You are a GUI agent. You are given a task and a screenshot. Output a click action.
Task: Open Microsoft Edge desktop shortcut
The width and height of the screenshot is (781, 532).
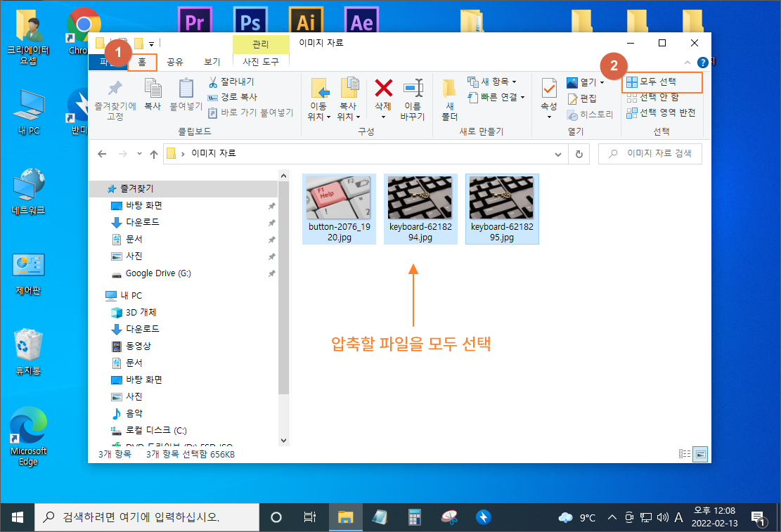(x=28, y=436)
